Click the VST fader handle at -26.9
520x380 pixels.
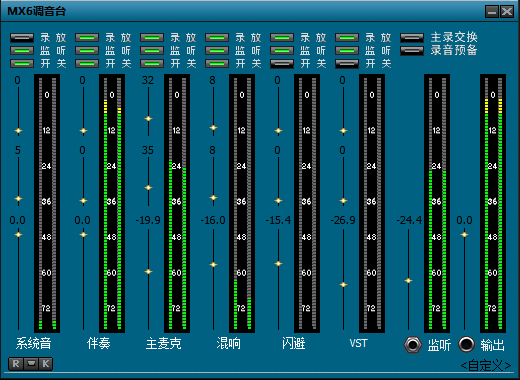[x=343, y=285]
